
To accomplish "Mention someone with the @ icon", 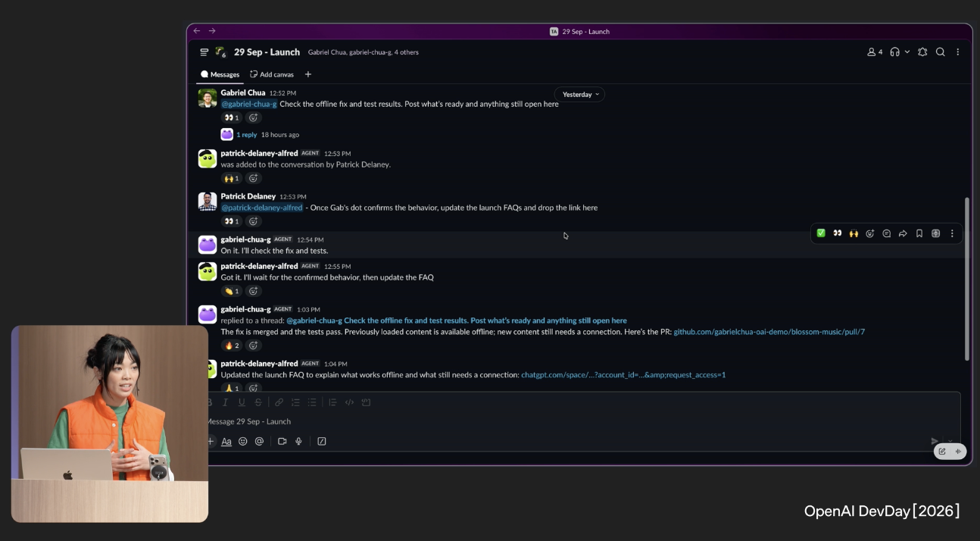I will (259, 441).
